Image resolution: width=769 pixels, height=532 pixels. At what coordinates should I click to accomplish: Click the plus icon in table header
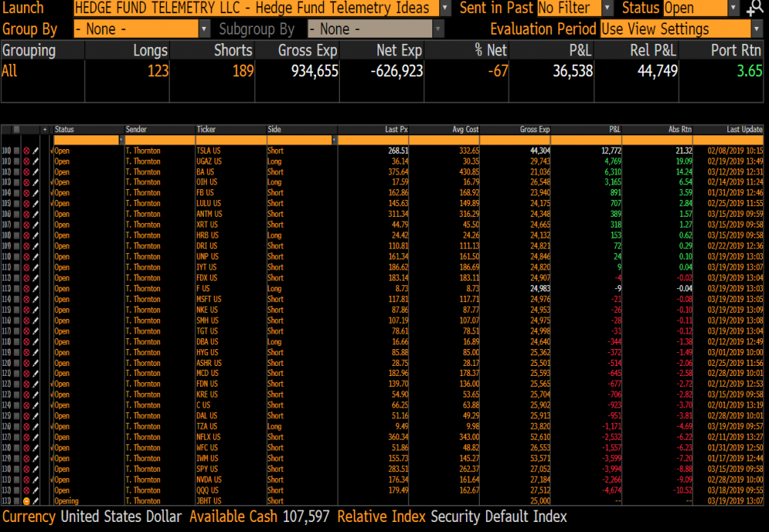(x=45, y=129)
